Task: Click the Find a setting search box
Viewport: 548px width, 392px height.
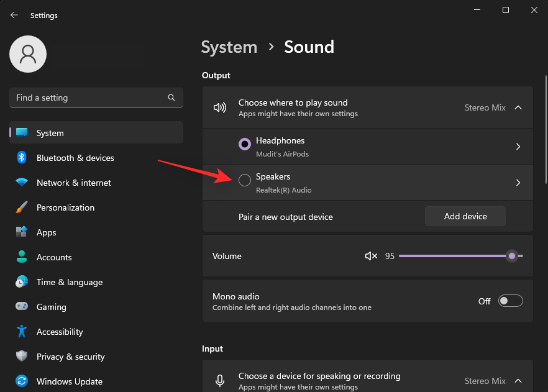Action: coord(87,98)
